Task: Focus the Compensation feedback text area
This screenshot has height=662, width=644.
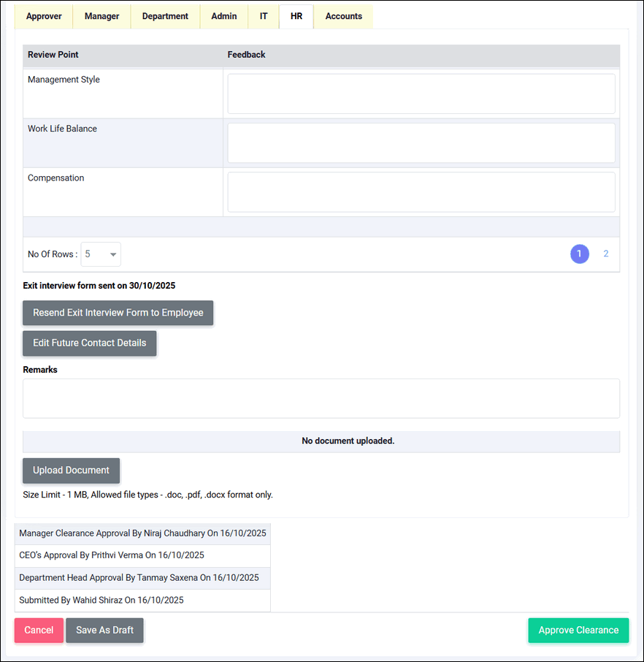Action: (421, 191)
